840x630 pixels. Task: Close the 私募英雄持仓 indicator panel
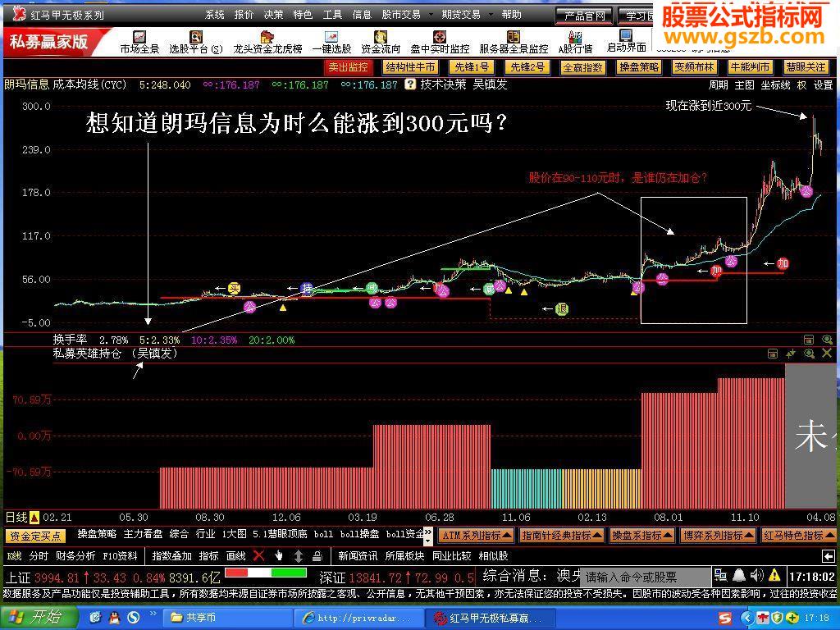click(827, 354)
